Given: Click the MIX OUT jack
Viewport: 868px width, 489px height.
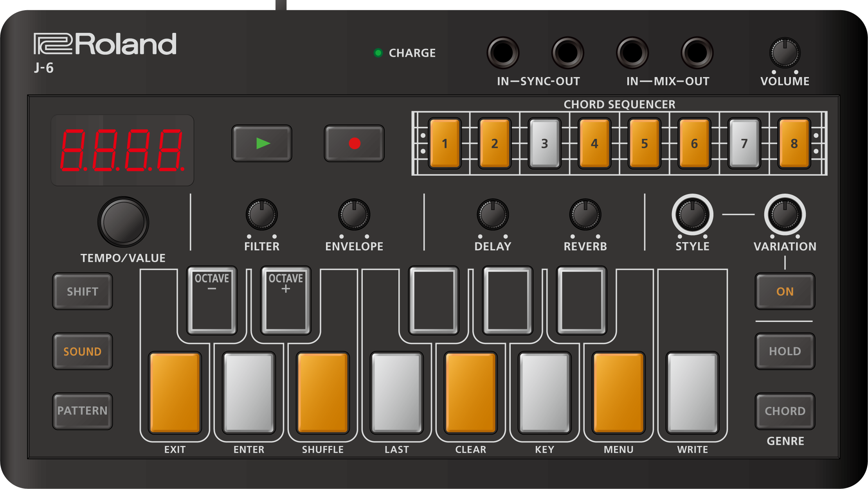Looking at the screenshot, I should pyautogui.click(x=697, y=52).
